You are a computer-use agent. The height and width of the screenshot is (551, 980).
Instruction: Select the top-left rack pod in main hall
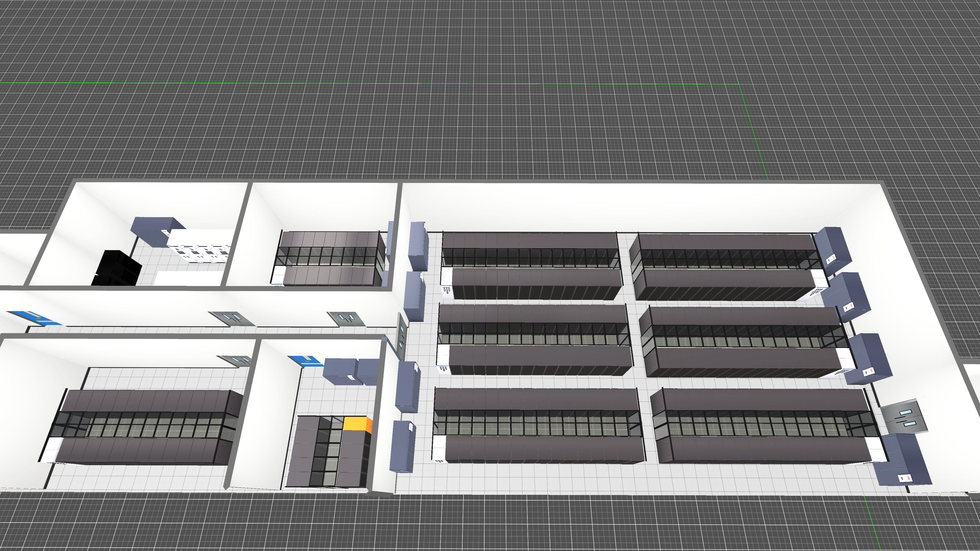(x=531, y=265)
